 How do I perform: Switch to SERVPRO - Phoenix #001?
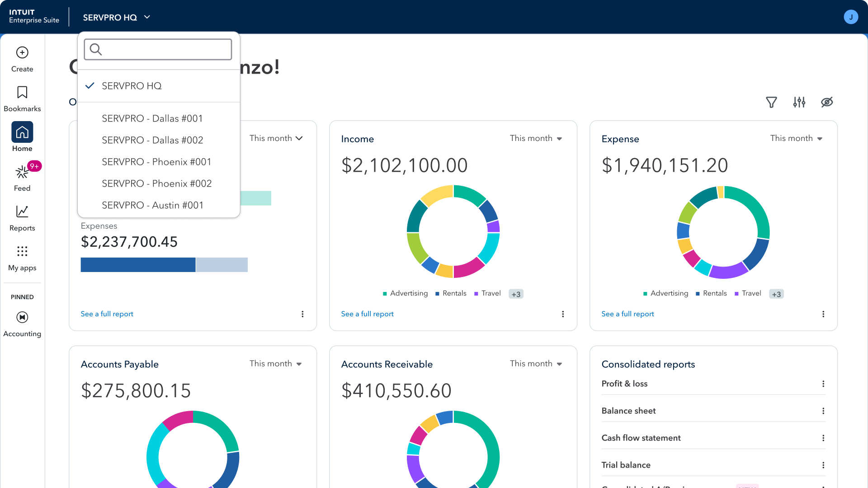pyautogui.click(x=159, y=162)
